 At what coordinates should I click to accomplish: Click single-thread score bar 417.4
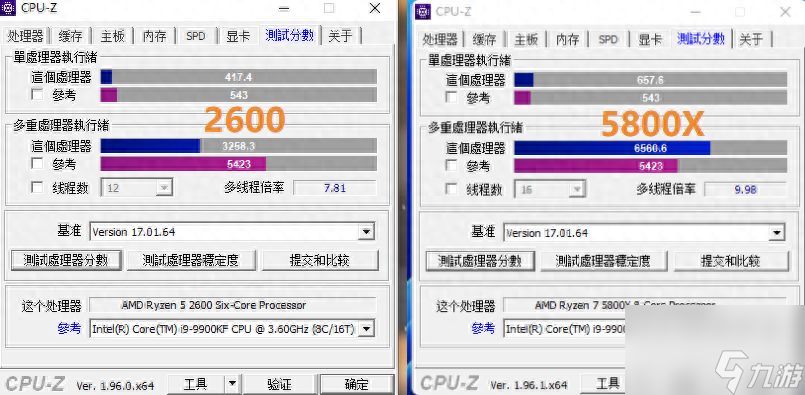coord(239,77)
